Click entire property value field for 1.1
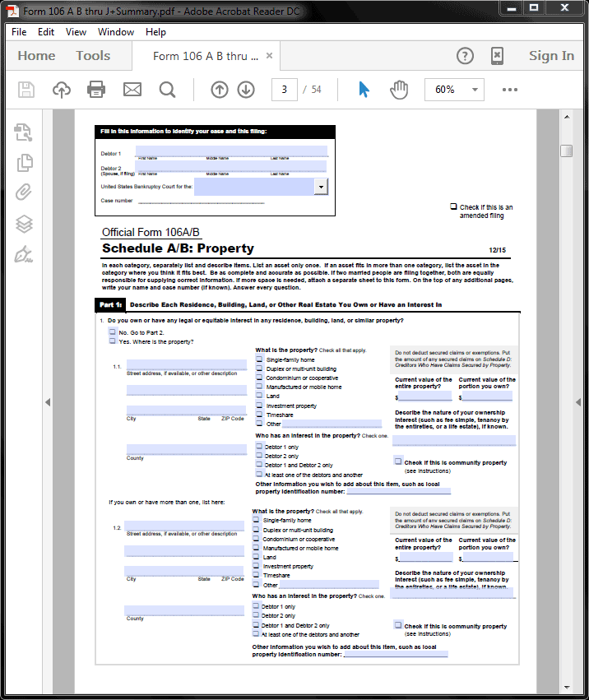 (x=425, y=396)
